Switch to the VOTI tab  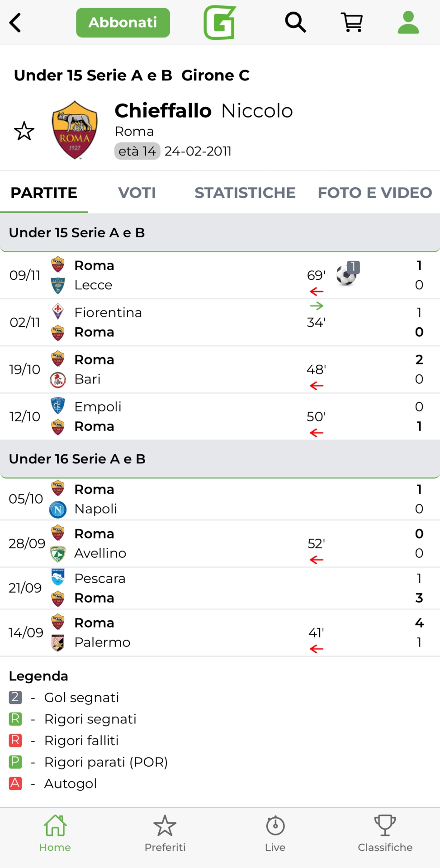coord(137,193)
